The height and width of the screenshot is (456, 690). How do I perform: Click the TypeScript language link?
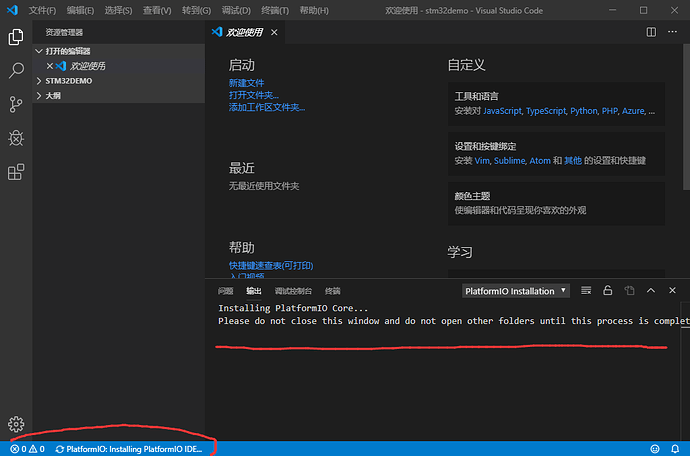pyautogui.click(x=546, y=111)
